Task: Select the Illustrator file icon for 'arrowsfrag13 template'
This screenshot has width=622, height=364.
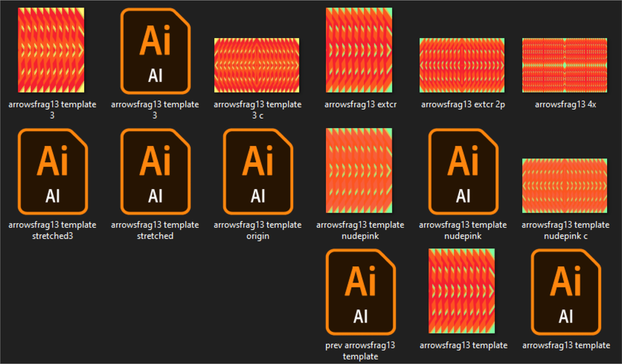Action: click(566, 292)
